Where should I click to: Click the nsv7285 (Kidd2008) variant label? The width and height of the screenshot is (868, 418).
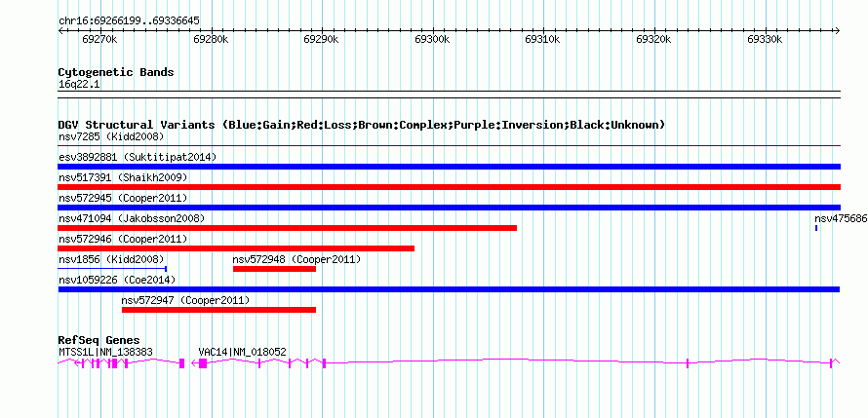click(111, 136)
